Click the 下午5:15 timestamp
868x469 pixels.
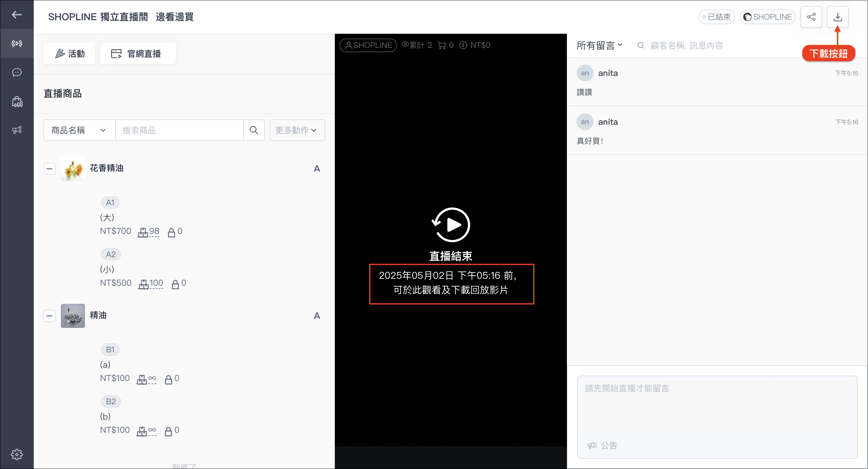point(846,73)
